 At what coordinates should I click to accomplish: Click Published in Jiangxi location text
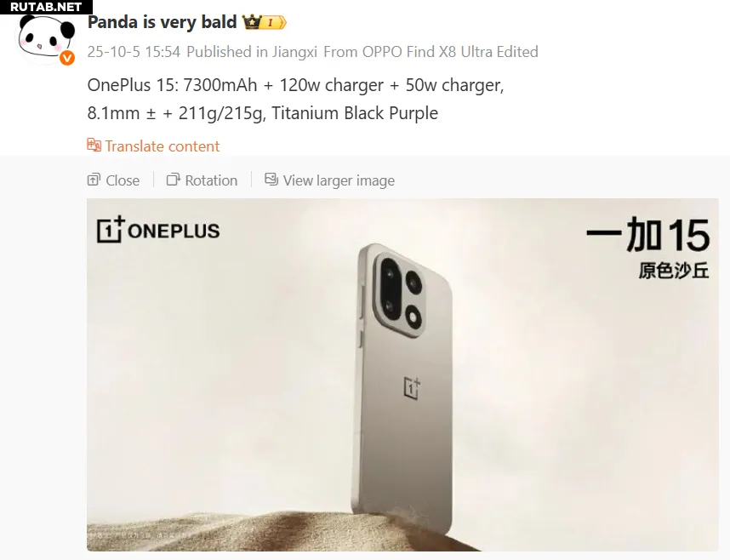pyautogui.click(x=252, y=52)
